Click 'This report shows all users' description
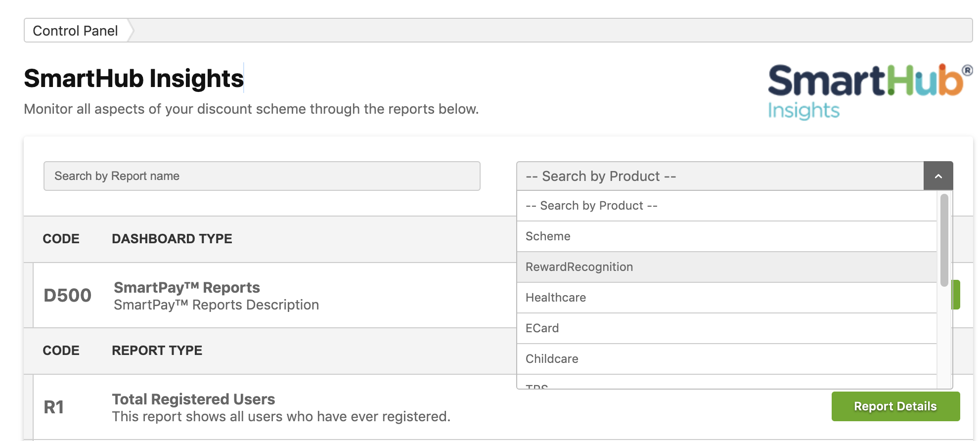Image resolution: width=980 pixels, height=441 pixels. (x=281, y=417)
